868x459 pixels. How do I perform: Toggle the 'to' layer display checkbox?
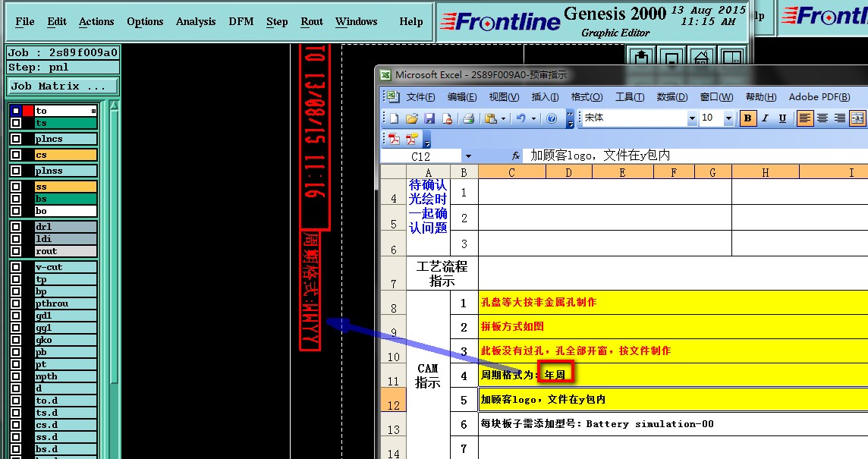tap(15, 111)
